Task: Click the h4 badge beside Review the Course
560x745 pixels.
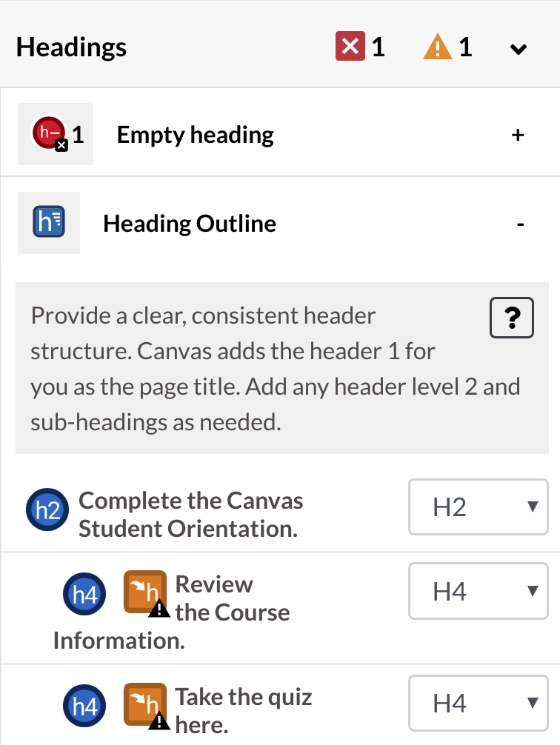Action: (84, 594)
